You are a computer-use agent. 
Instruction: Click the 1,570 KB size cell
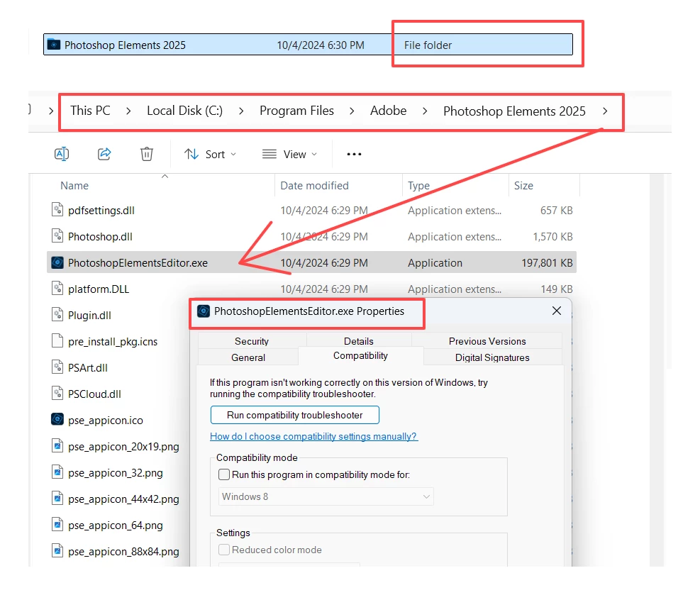click(552, 236)
